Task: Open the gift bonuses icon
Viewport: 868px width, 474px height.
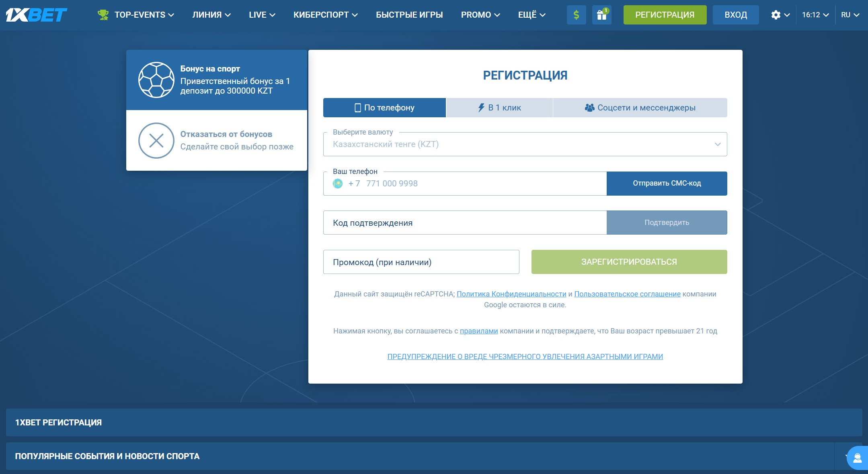Action: 602,15
